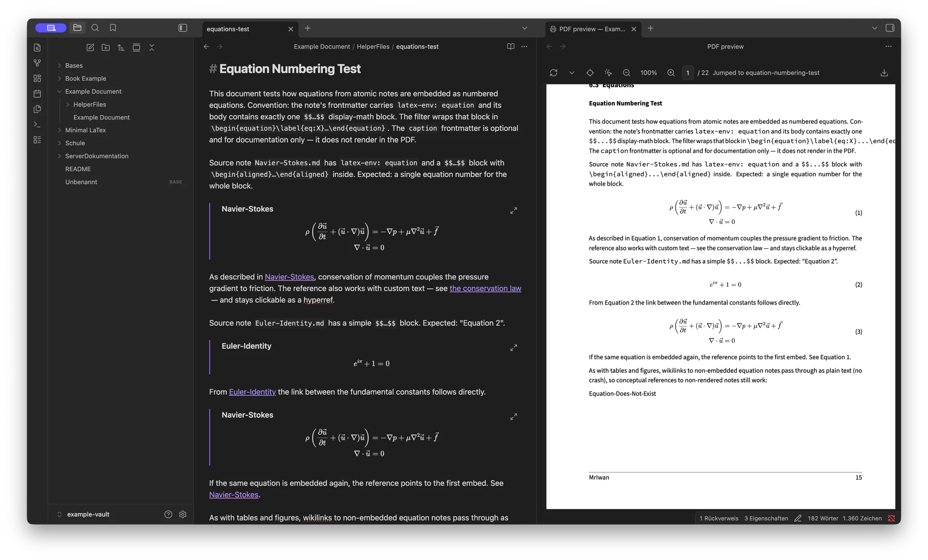Viewport: 928px width, 560px height.
Task: Toggle the click-to-jump cursor icon in PDF toolbar
Action: [608, 73]
